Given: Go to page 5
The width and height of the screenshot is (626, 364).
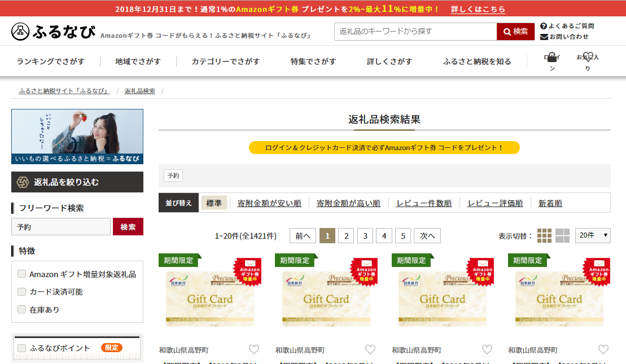Looking at the screenshot, I should [403, 236].
